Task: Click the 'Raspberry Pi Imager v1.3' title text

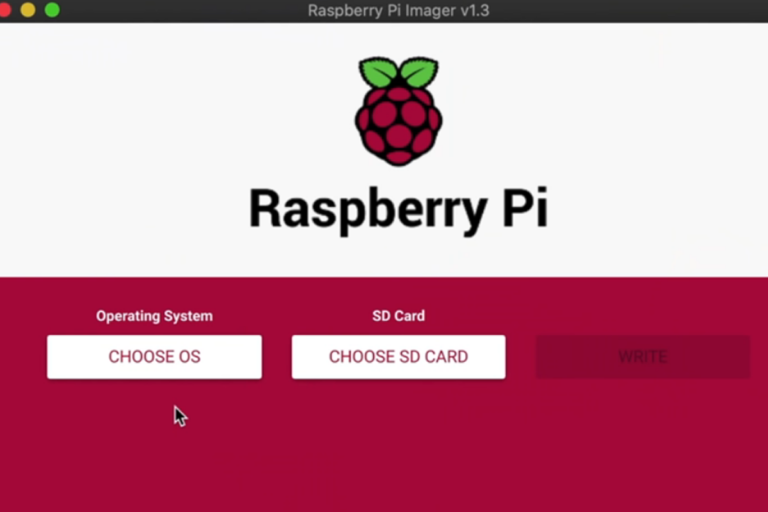Action: click(x=398, y=10)
